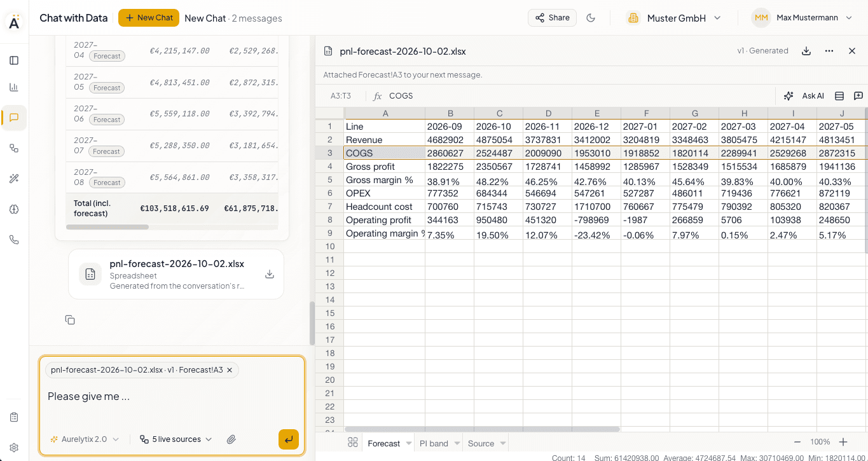Download the spreadsheet from preview header

pos(806,51)
